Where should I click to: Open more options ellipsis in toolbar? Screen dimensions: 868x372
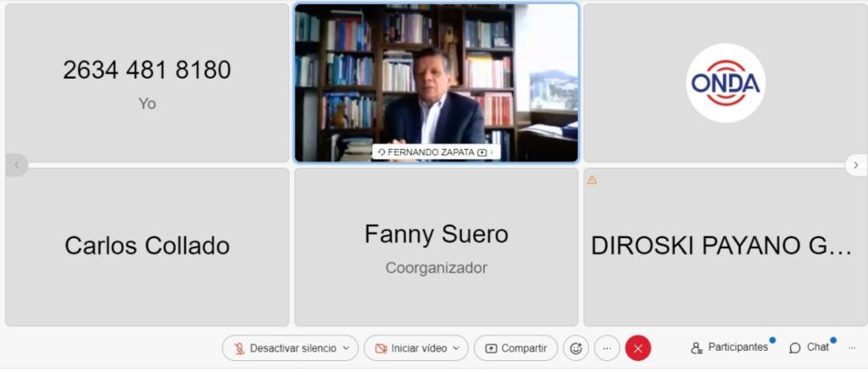click(607, 348)
